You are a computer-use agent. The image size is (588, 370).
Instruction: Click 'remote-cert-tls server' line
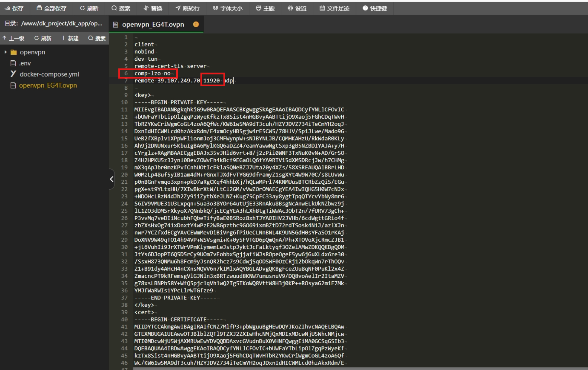tap(170, 66)
